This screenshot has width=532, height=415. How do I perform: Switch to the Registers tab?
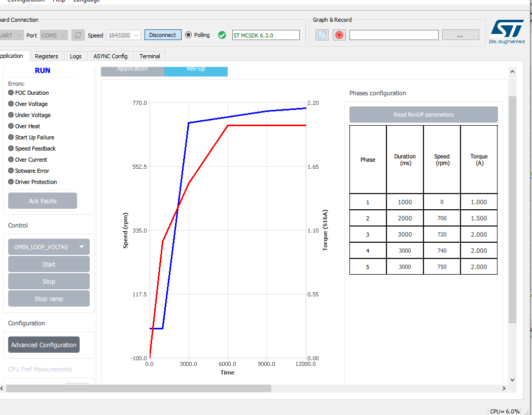click(47, 56)
